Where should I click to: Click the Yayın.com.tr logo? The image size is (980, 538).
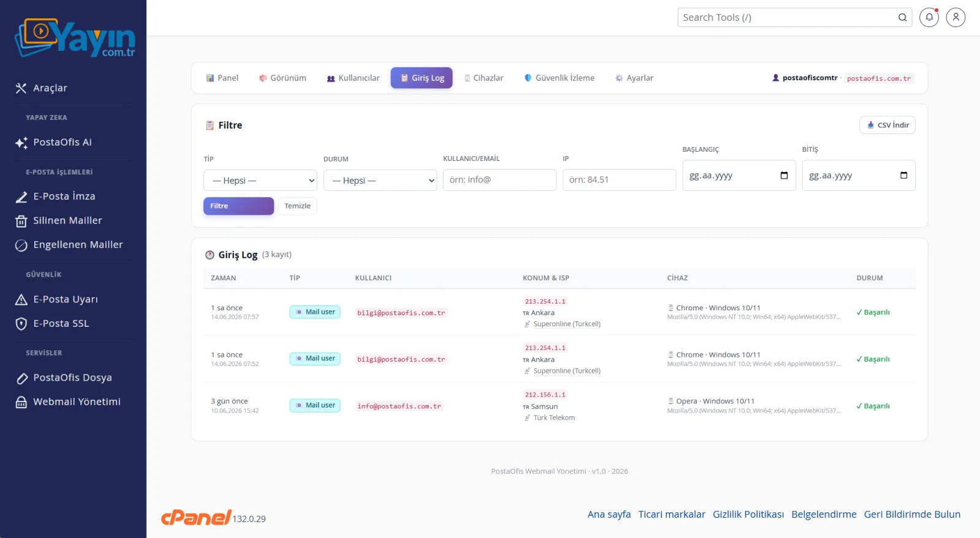click(75, 38)
